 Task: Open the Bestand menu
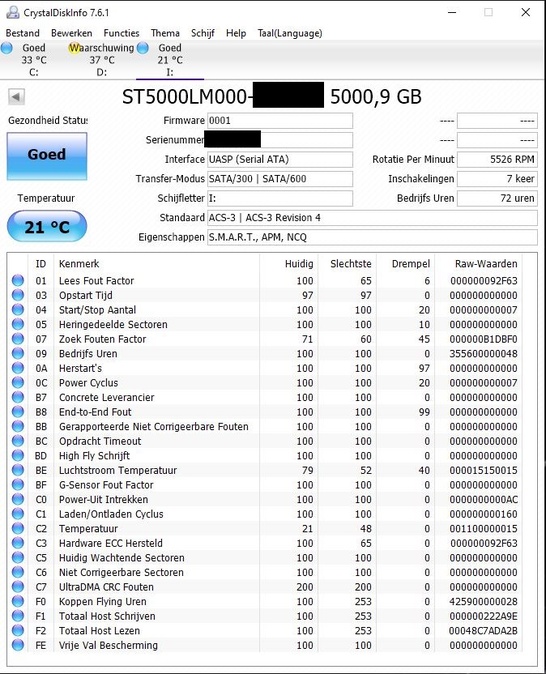(x=22, y=33)
